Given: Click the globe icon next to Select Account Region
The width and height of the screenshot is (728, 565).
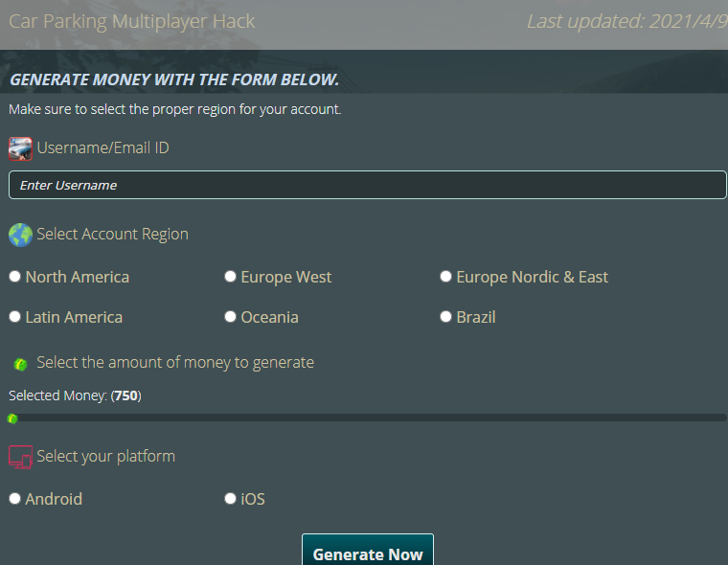Looking at the screenshot, I should [20, 235].
